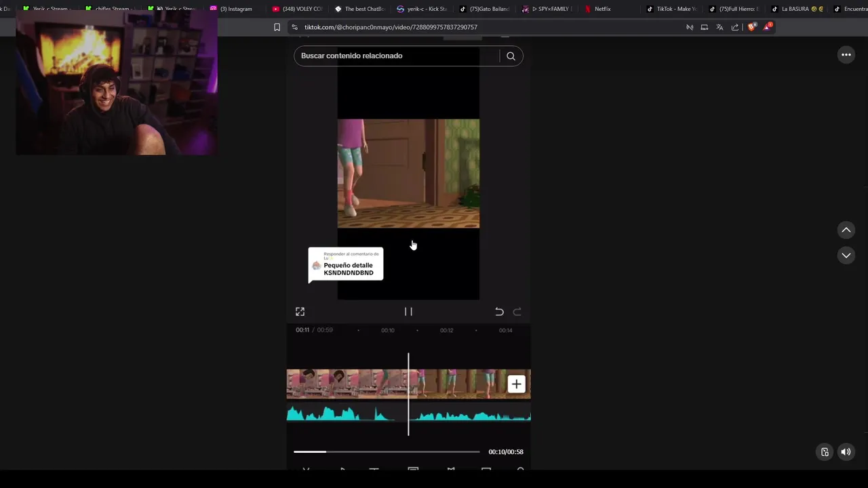The width and height of the screenshot is (868, 488).
Task: Click the Brave rewards triangle icon
Action: coord(768,27)
